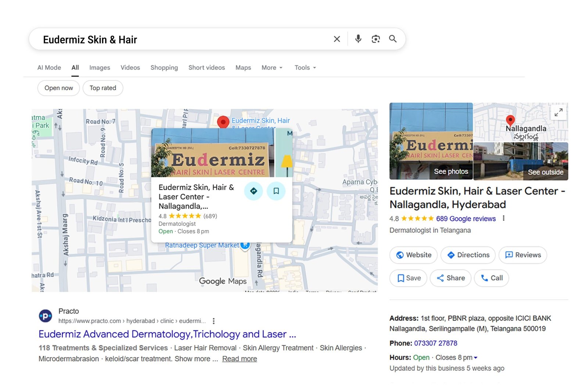The image size is (588, 392).
Task: Run the search via the magnifier icon
Action: (x=393, y=39)
